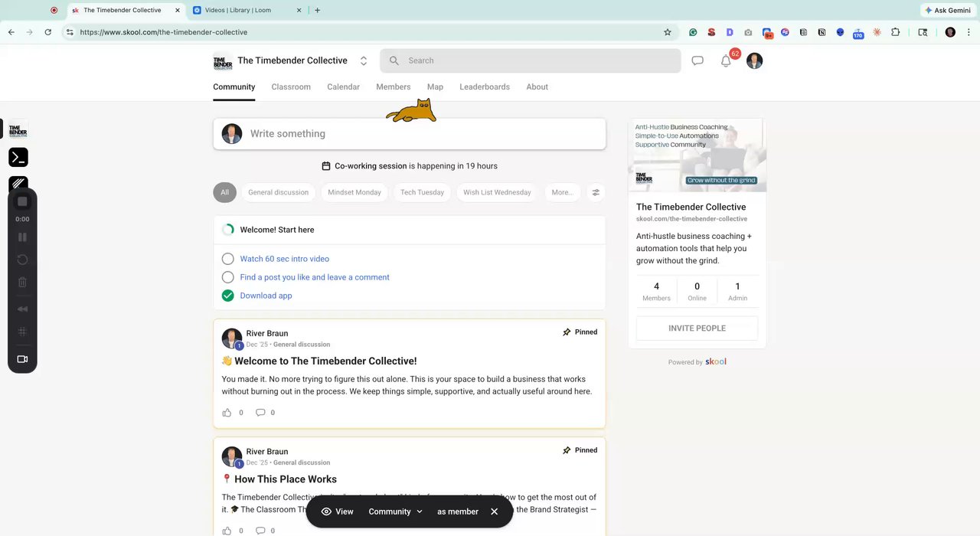Stop recording in Loom control bar
980x536 pixels.
point(22,201)
